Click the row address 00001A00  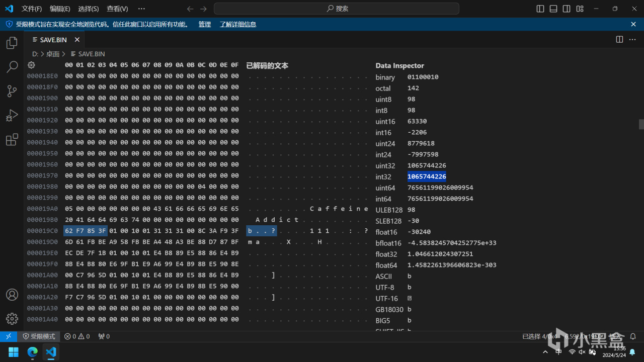[42, 275]
